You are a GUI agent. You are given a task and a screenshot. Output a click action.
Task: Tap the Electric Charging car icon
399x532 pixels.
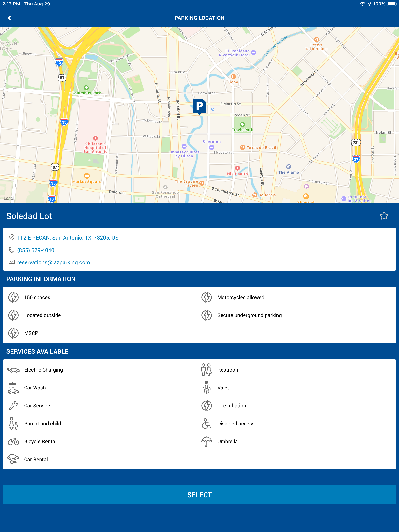(13, 370)
